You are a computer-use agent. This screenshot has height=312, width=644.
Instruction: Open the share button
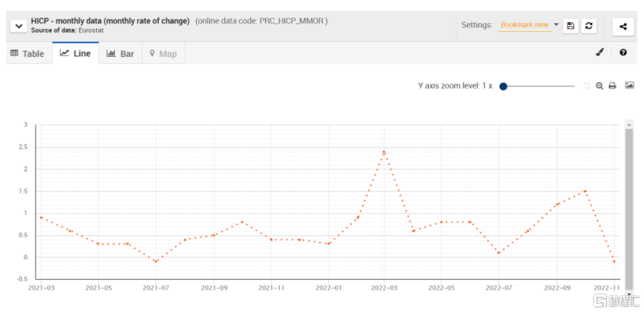pos(622,26)
